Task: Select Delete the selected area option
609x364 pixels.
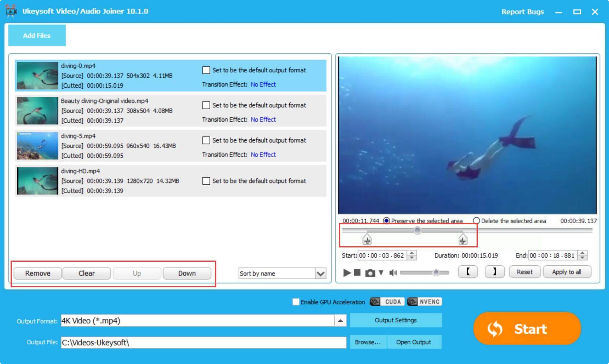Action: point(476,221)
